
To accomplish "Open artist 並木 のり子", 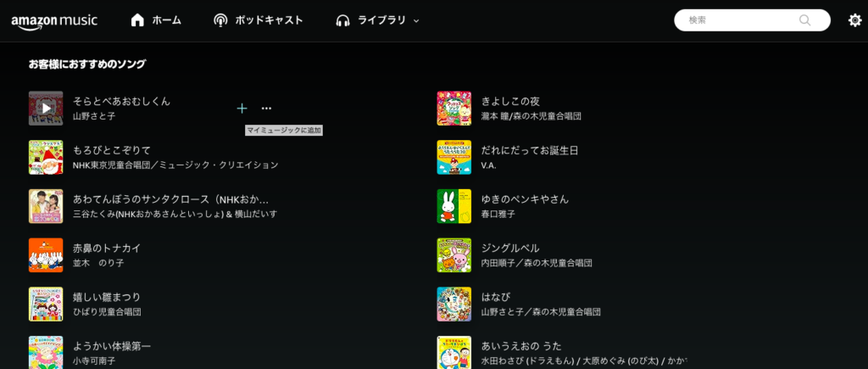I will pos(98,263).
